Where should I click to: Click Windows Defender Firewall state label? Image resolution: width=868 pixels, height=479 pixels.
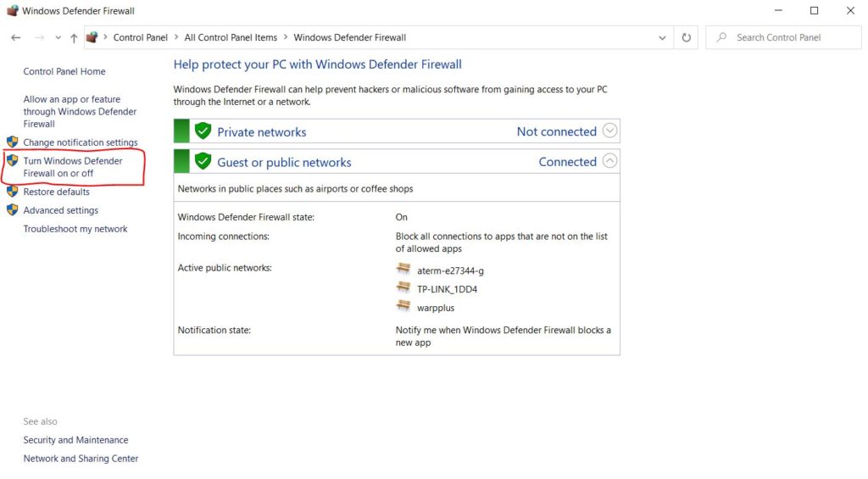(x=246, y=217)
